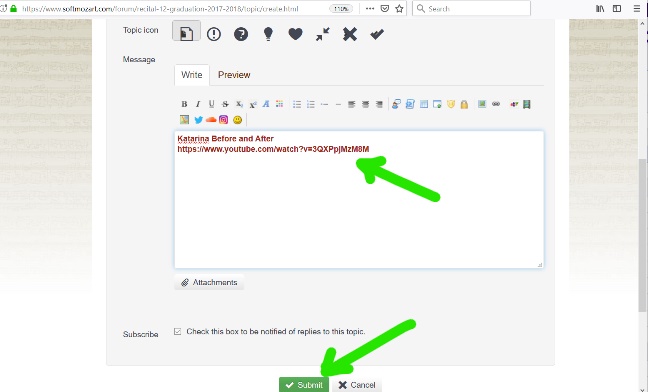Toggle reply notification subscribe checkbox
Viewport: 648px width, 392px height.
pos(178,331)
